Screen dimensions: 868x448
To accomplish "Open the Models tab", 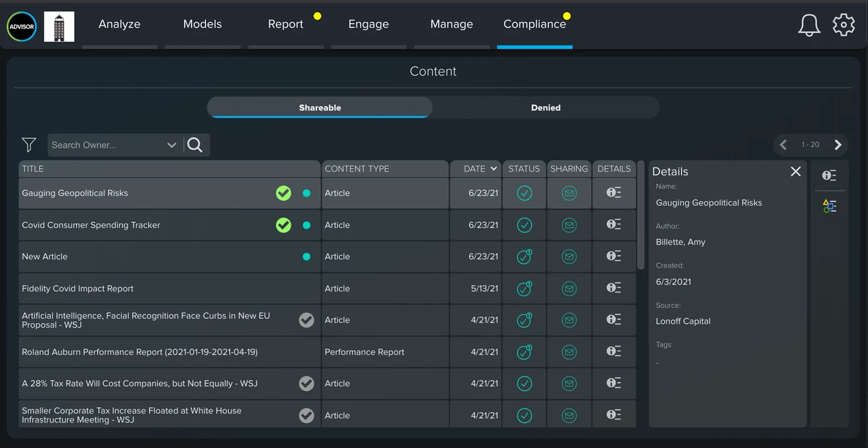I will (202, 24).
